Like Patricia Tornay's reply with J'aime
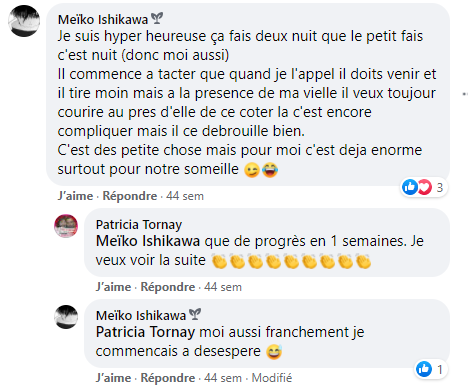468x389 pixels. [113, 287]
